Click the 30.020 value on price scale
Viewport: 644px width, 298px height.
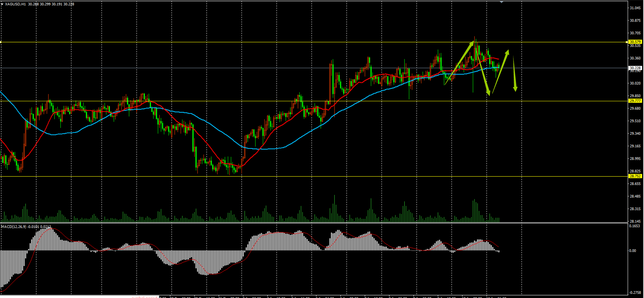tap(635, 83)
